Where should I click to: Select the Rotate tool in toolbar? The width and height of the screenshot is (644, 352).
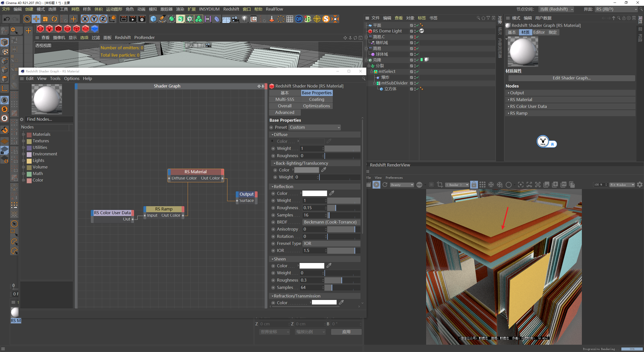pos(54,19)
